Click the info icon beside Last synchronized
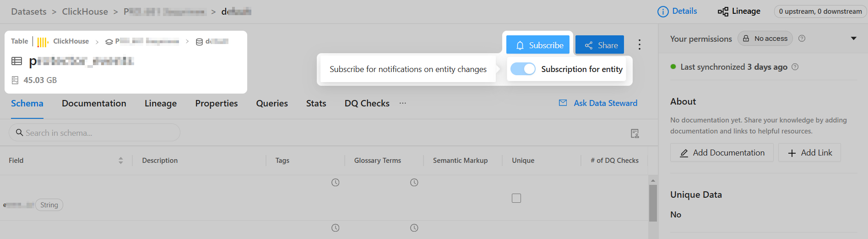This screenshot has height=239, width=868. [x=795, y=67]
